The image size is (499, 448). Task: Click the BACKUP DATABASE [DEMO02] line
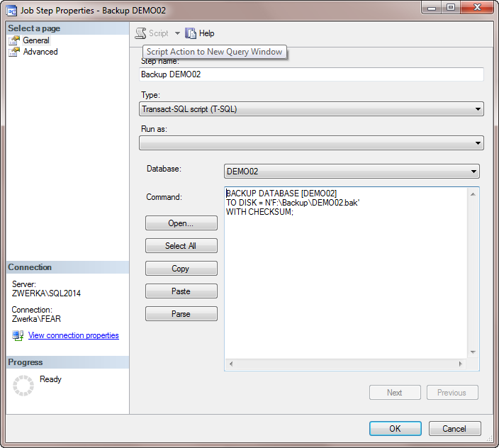click(x=281, y=194)
